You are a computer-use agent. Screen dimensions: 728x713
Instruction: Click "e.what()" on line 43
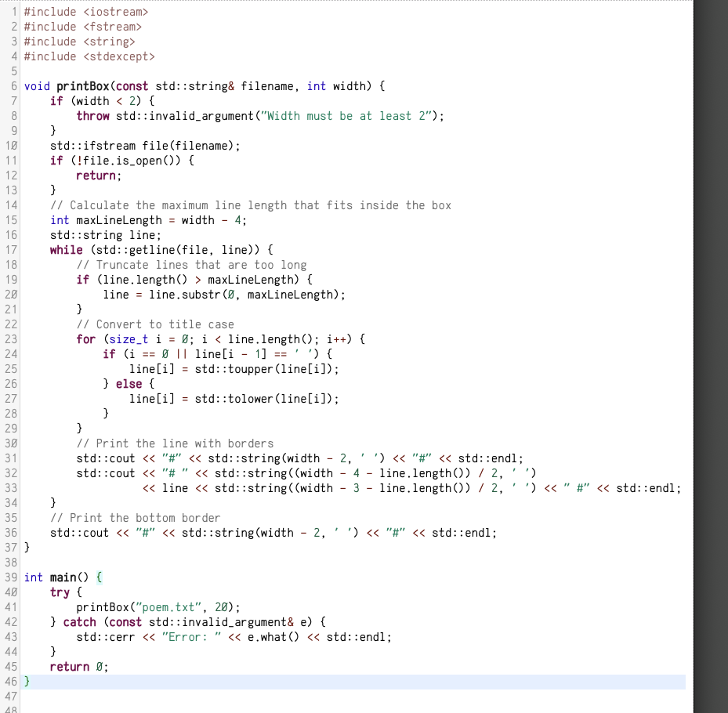click(273, 637)
